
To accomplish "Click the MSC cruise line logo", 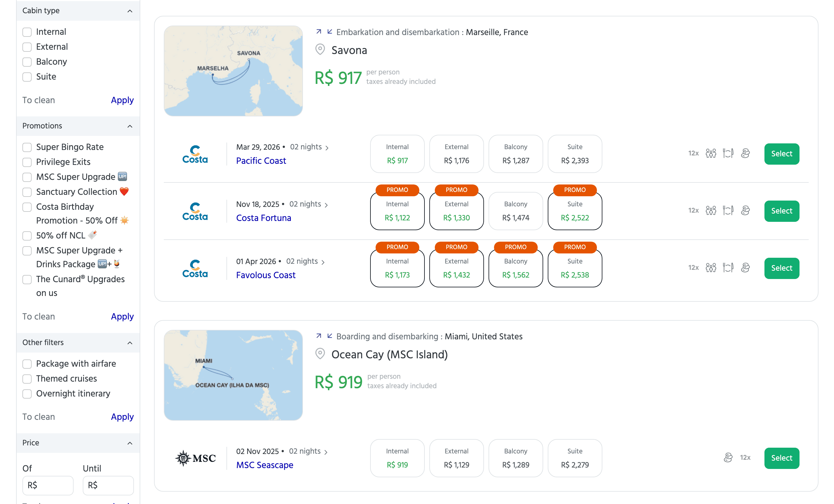I will click(x=196, y=458).
